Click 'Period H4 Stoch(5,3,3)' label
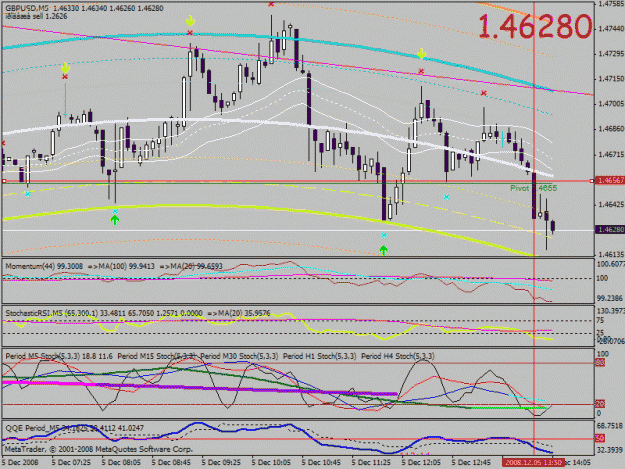 click(398, 356)
